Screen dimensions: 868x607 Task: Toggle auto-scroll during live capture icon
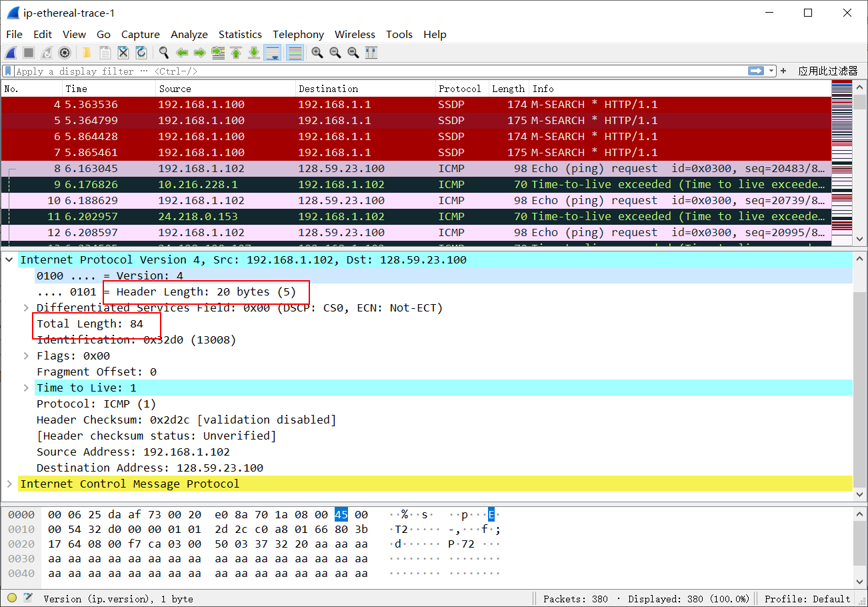(x=272, y=53)
